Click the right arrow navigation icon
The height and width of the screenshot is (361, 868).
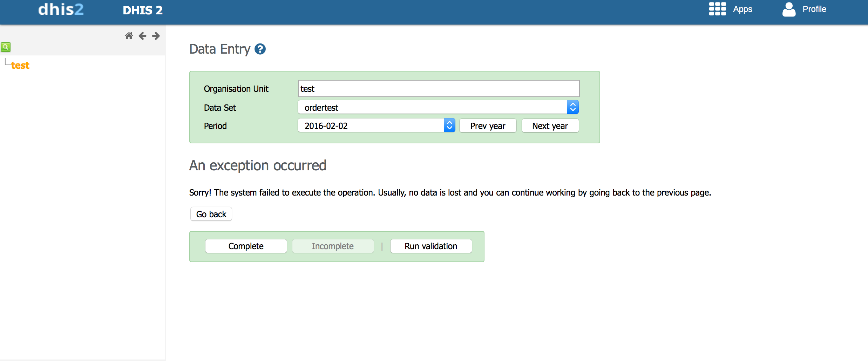156,36
